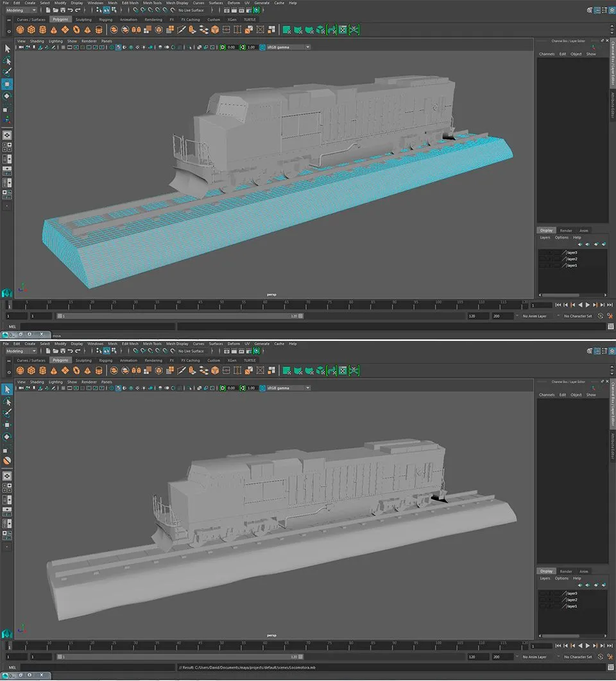
Task: Toggle smooth shade all in top viewport toolbar
Action: (x=118, y=47)
